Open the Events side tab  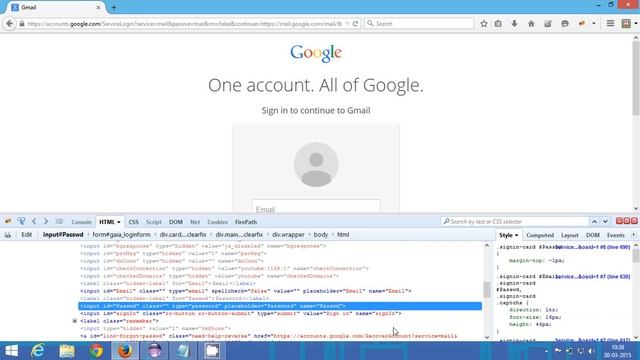point(616,235)
